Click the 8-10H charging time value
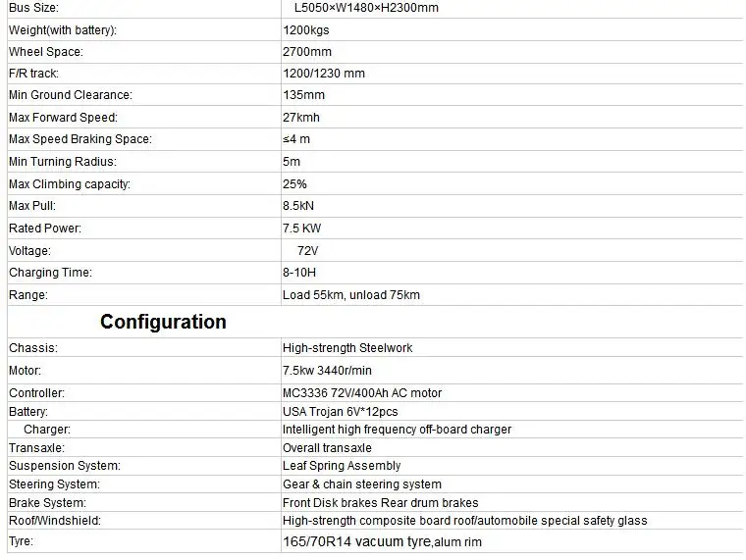The image size is (746, 560). point(300,273)
